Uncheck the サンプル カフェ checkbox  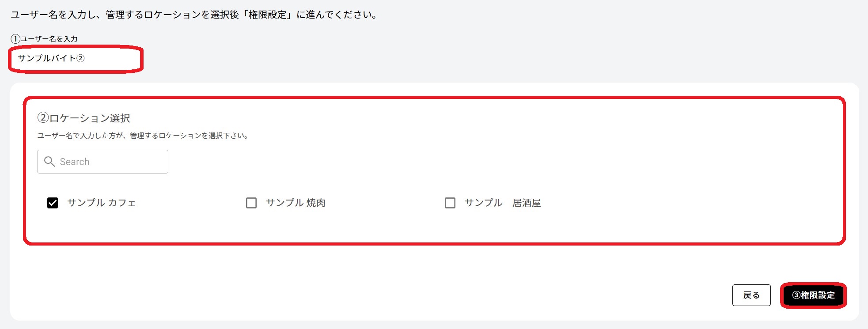53,203
